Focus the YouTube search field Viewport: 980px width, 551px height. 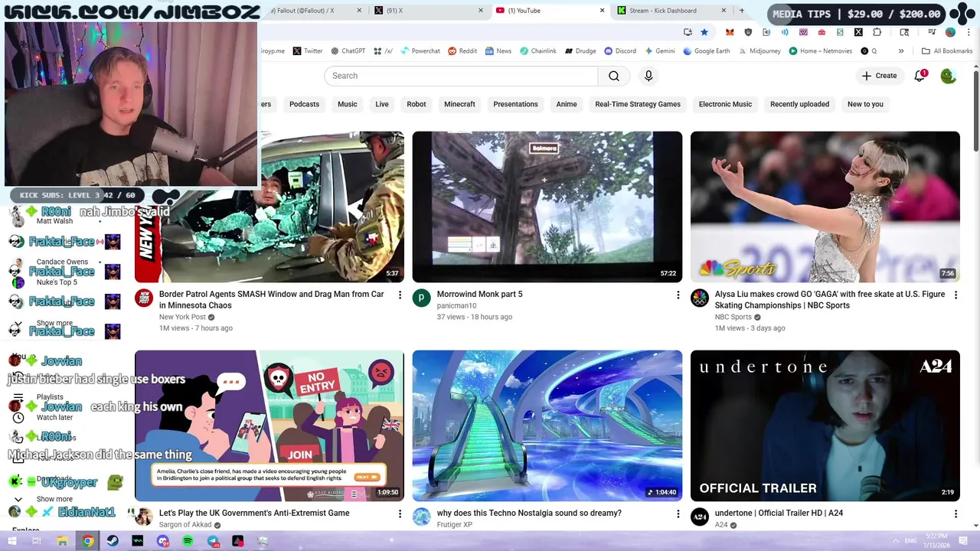[461, 76]
